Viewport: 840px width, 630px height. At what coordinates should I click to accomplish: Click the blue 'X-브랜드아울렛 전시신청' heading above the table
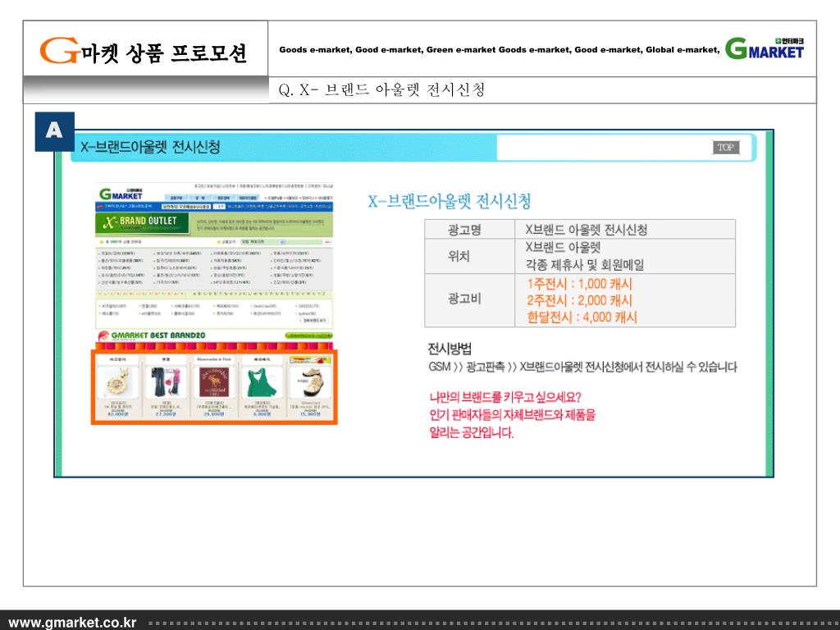point(450,202)
